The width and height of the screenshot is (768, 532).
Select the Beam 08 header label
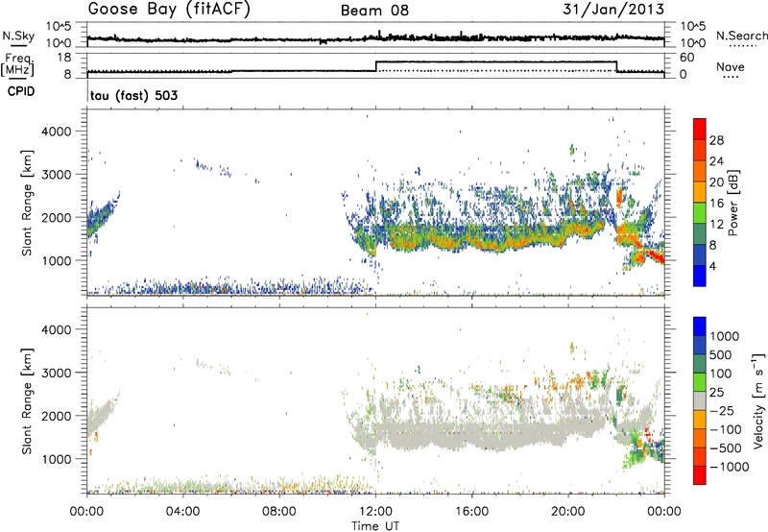(x=374, y=11)
